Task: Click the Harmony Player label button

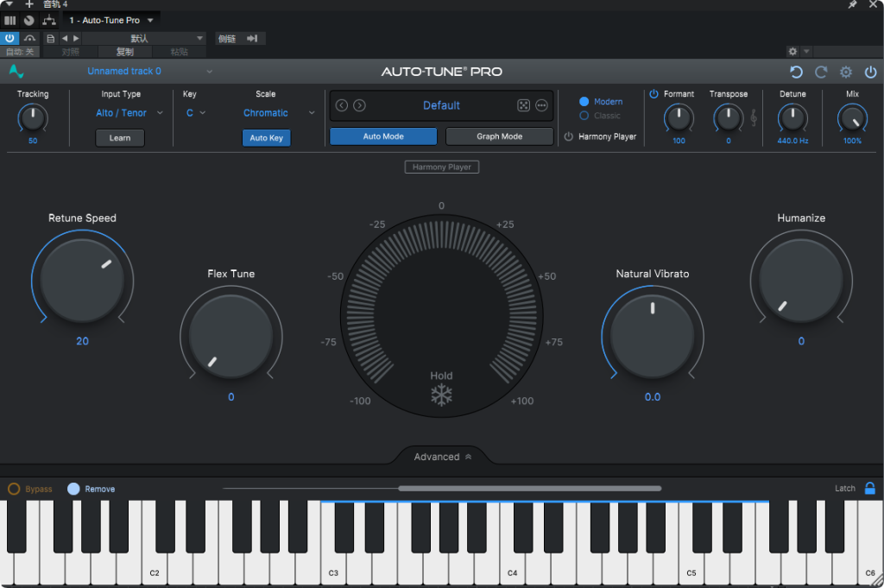Action: [x=442, y=167]
